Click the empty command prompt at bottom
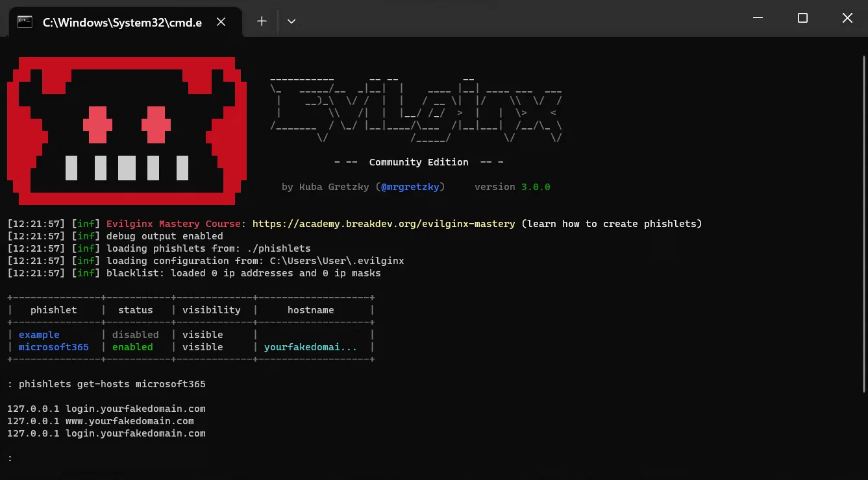The image size is (868, 480). pos(10,458)
